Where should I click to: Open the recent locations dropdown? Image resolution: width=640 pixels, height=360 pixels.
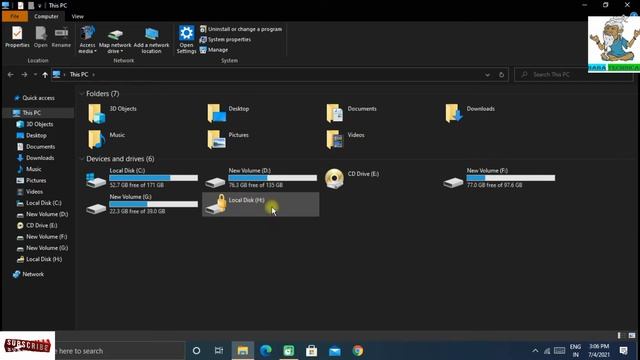[x=35, y=75]
